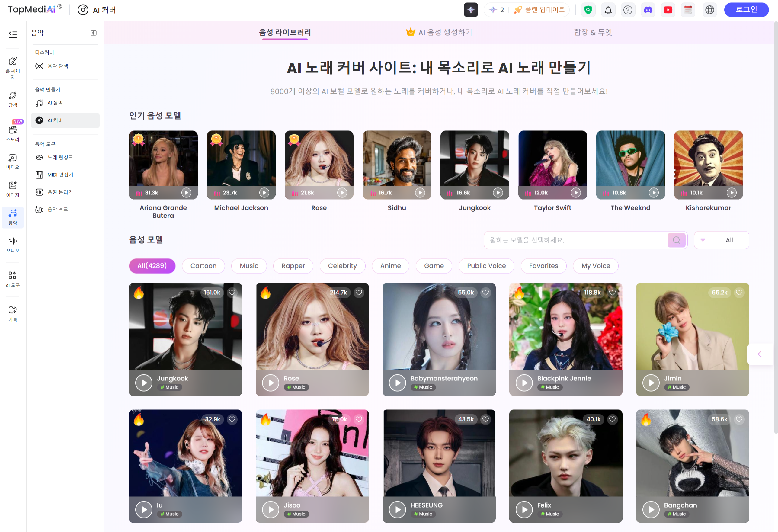Favorite the HEESEUNG card heart
The image size is (778, 532).
(x=485, y=419)
